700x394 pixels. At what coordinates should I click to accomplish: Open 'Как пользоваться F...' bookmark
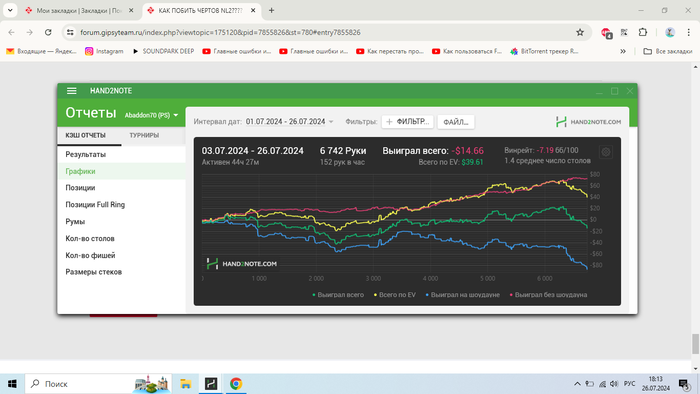(x=467, y=51)
